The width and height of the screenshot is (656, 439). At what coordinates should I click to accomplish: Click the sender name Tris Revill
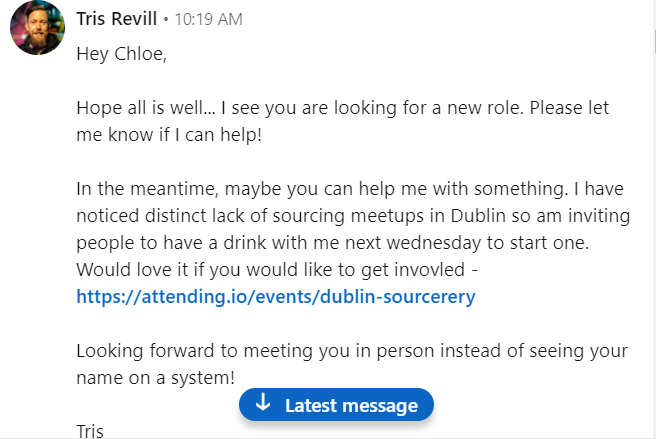117,19
